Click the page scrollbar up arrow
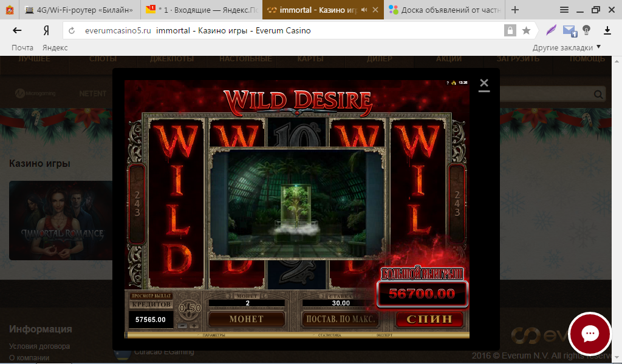Viewport: 622px width, 364px height. (x=617, y=61)
